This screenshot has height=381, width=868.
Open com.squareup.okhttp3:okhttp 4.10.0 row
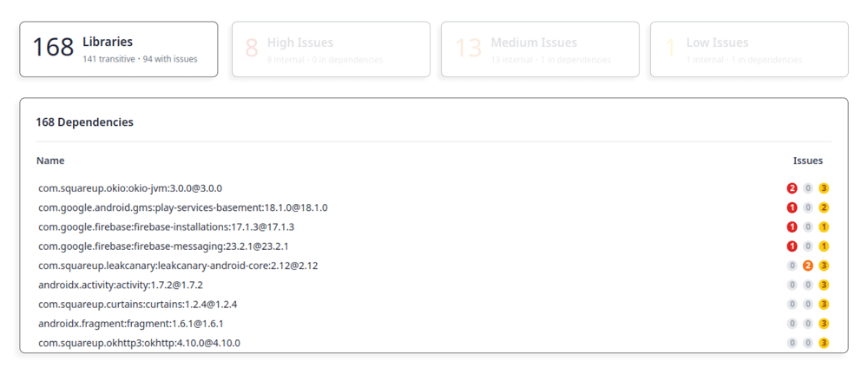click(139, 343)
